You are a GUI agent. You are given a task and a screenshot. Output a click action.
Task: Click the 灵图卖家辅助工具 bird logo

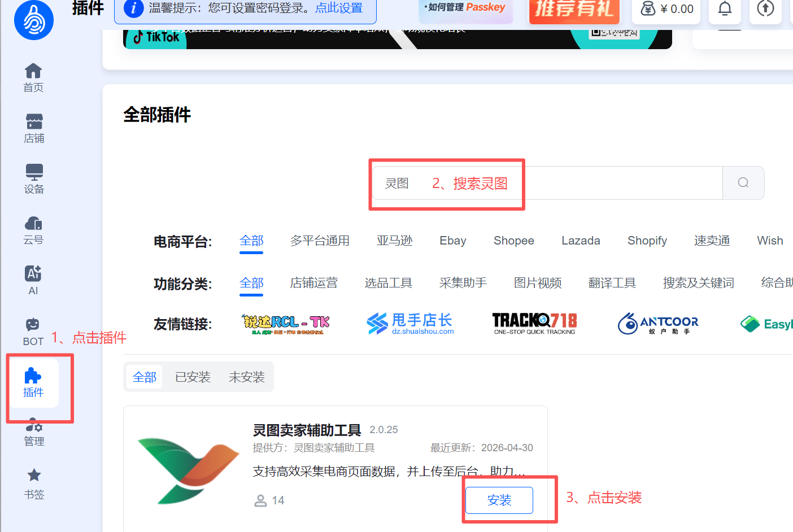tap(188, 470)
